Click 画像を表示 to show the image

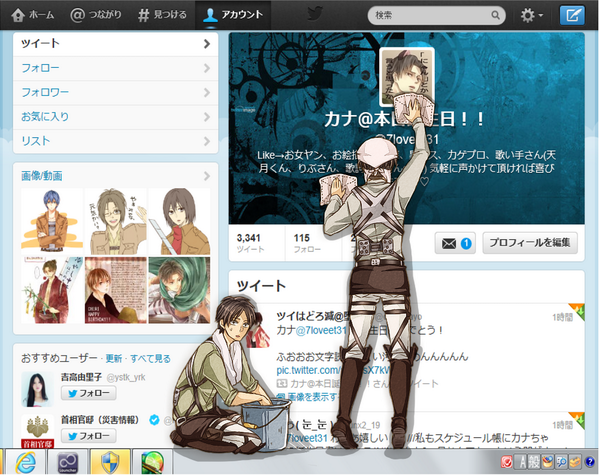click(308, 397)
